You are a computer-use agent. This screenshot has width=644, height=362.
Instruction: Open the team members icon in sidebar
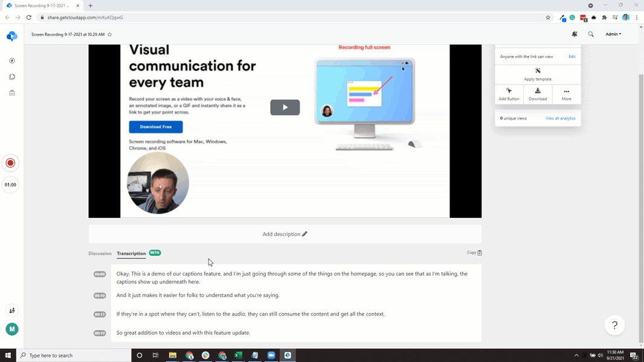[x=12, y=310]
